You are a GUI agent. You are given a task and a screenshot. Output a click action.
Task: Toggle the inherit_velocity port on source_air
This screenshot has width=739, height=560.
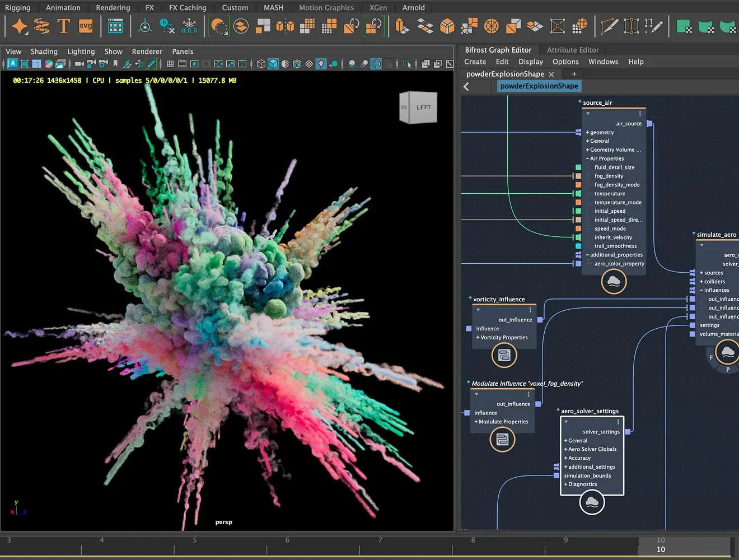[577, 237]
